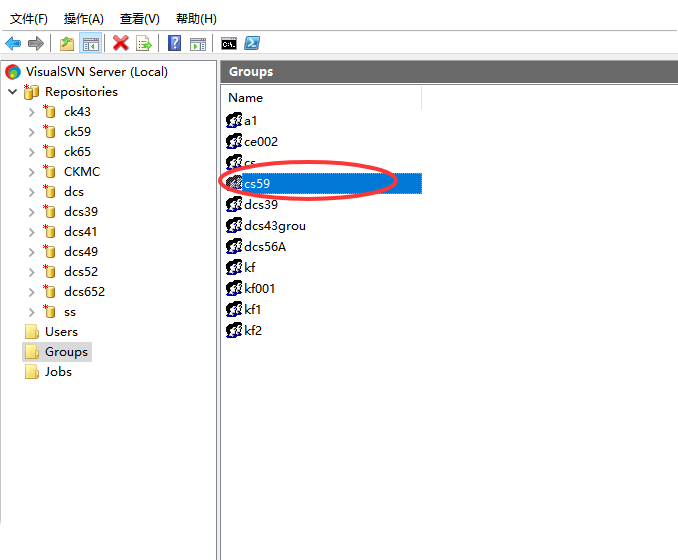Expand the dcs39 repository node
This screenshot has height=560, width=678.
(31, 212)
